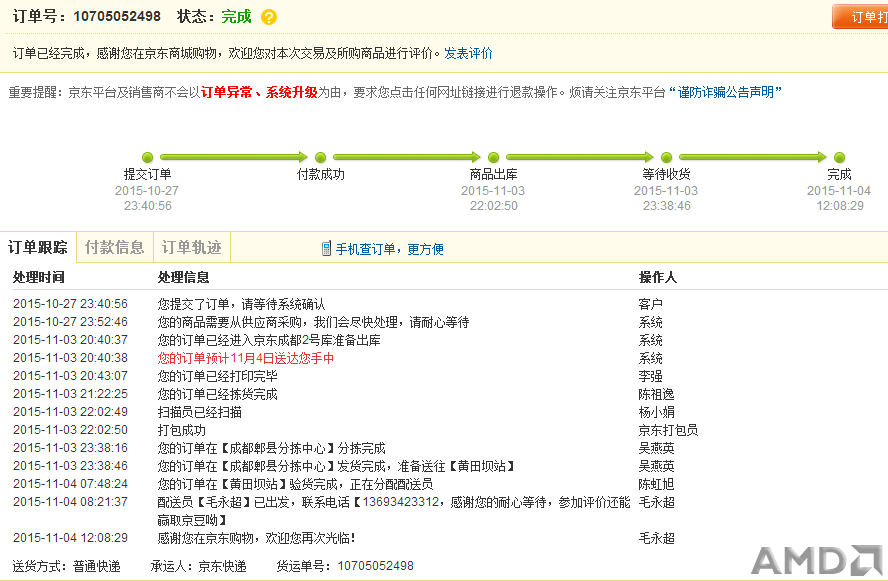Click the 商品出库 date 2015-11-03 under the progress bar
The width and height of the screenshot is (888, 581).
pos(493,191)
